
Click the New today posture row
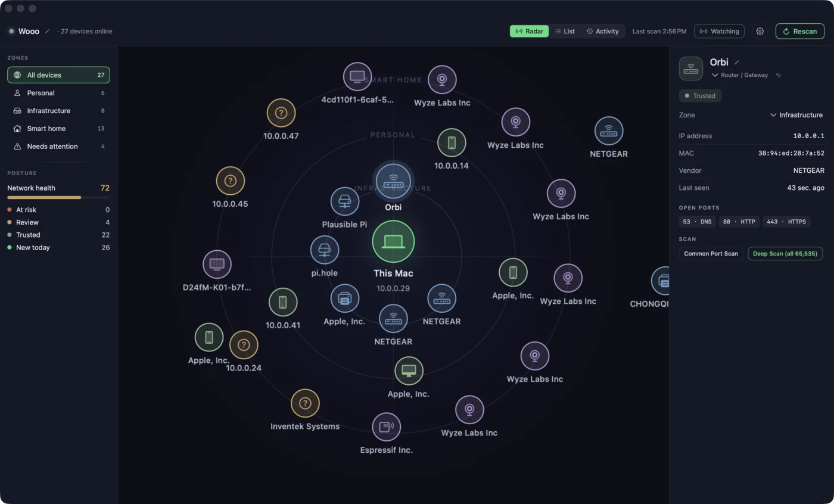58,247
